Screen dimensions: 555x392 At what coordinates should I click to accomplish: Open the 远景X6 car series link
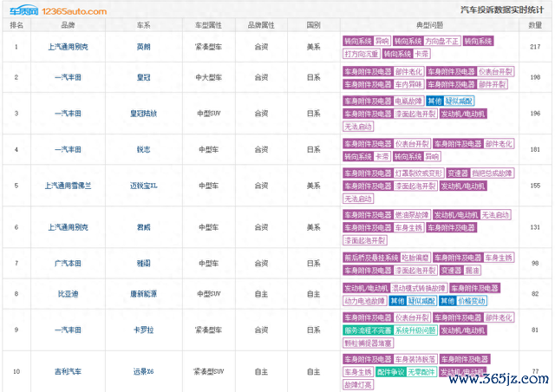point(144,372)
